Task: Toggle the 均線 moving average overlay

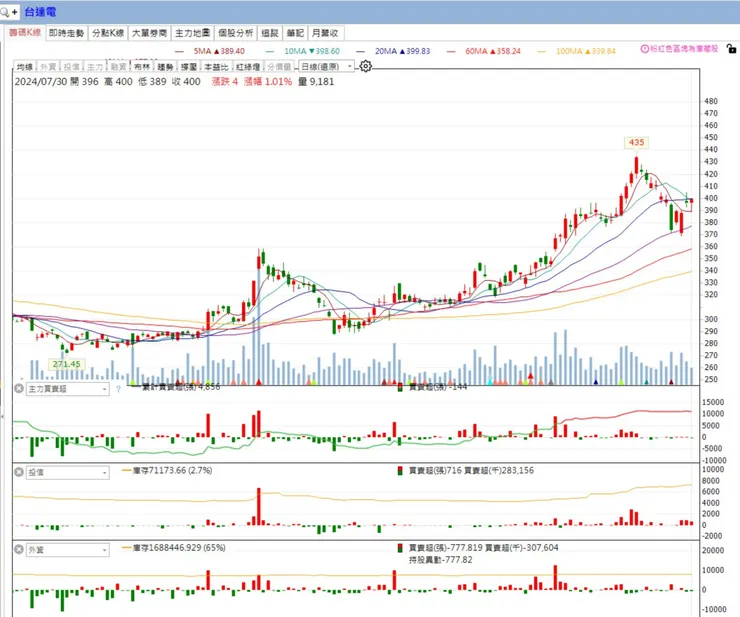Action: tap(25, 67)
